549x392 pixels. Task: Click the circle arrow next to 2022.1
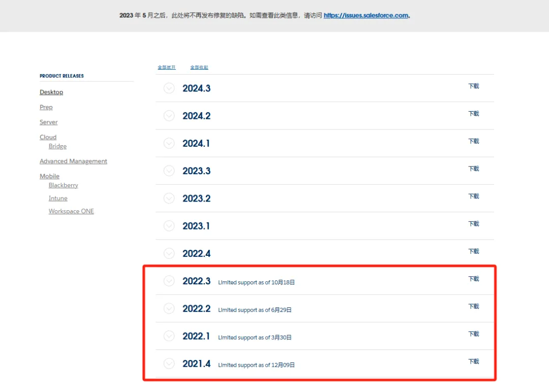(x=169, y=336)
